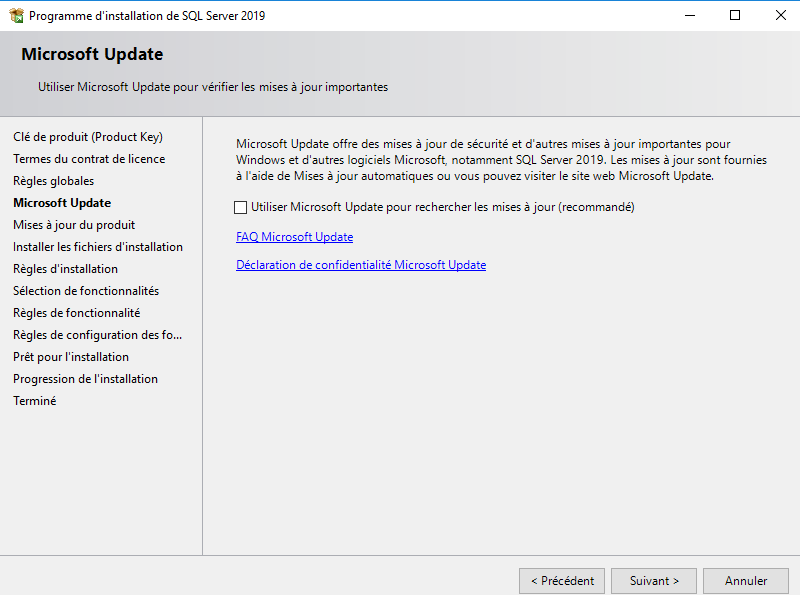Select Termes du contrat de licence step
The width and height of the screenshot is (800, 595).
(89, 159)
